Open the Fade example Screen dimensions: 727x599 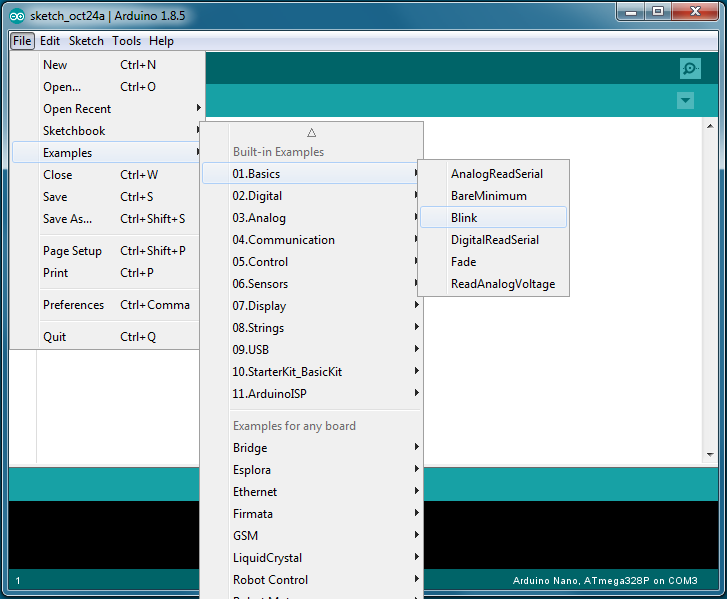tap(493, 261)
